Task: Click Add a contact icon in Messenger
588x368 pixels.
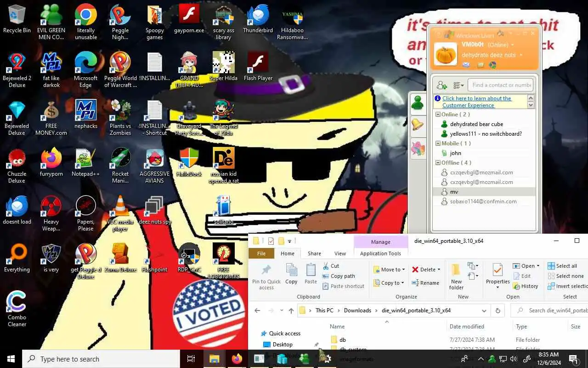Action: click(442, 85)
